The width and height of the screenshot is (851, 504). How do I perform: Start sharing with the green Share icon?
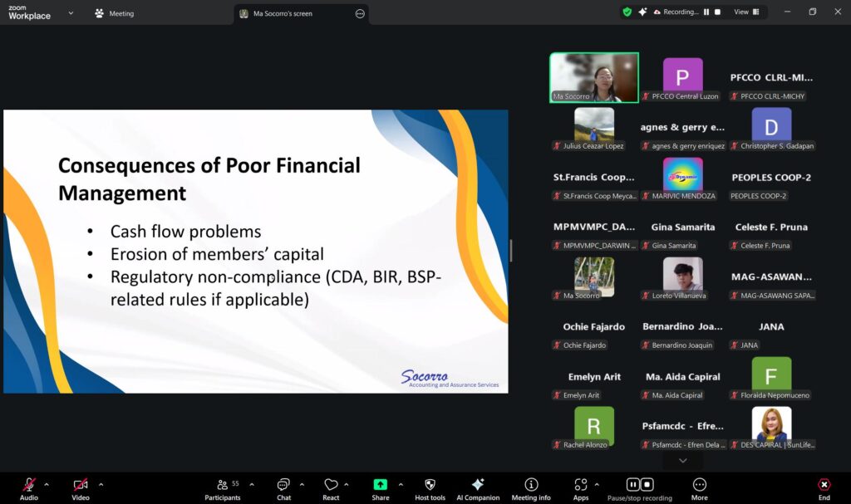click(380, 485)
